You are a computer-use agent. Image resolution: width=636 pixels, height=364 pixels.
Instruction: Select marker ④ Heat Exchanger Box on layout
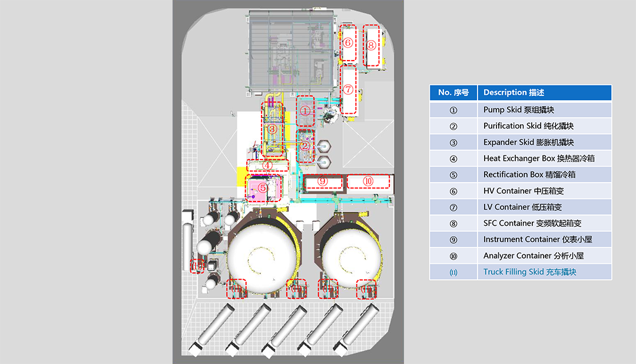(x=268, y=166)
